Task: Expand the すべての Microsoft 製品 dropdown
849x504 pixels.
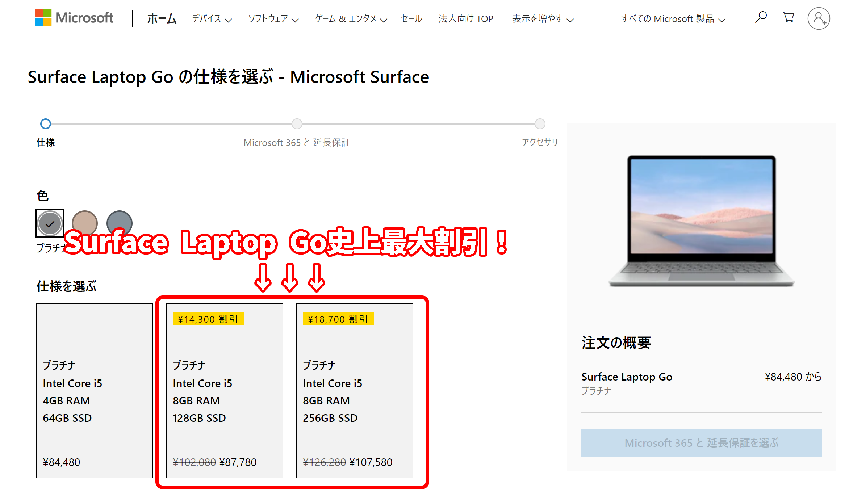Action: pos(673,19)
